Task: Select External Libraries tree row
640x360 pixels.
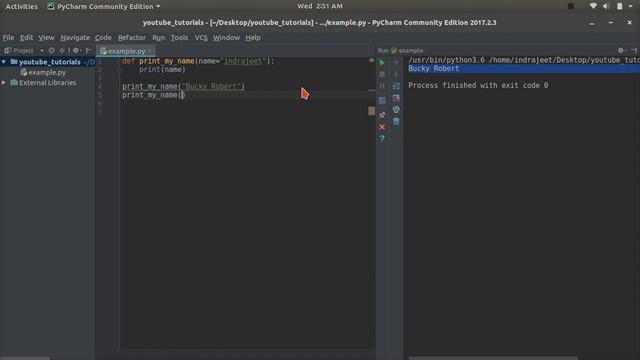Action: point(47,82)
